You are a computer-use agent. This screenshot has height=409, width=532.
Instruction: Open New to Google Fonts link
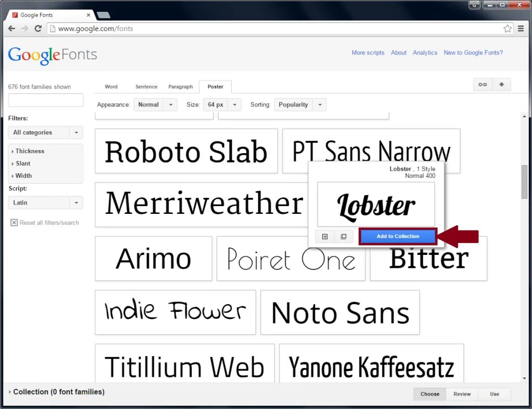tap(473, 52)
